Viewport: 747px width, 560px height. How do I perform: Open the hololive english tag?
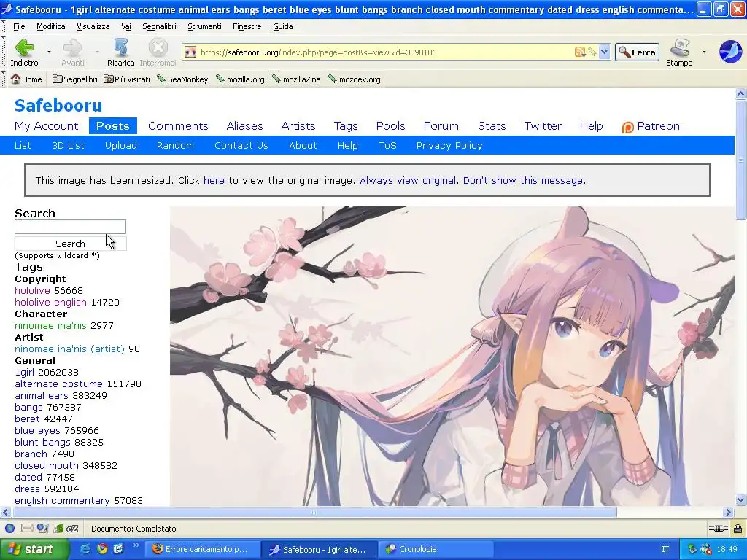click(x=50, y=303)
